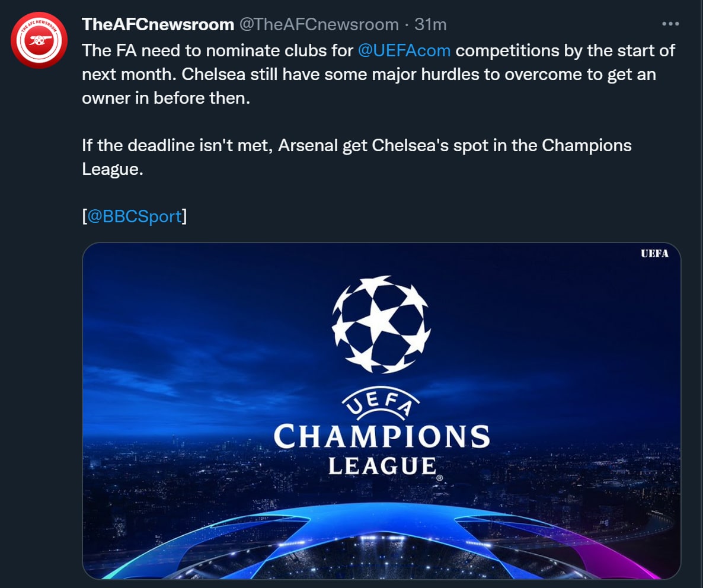Open the tweet's three-dot More menu

pos(670,24)
